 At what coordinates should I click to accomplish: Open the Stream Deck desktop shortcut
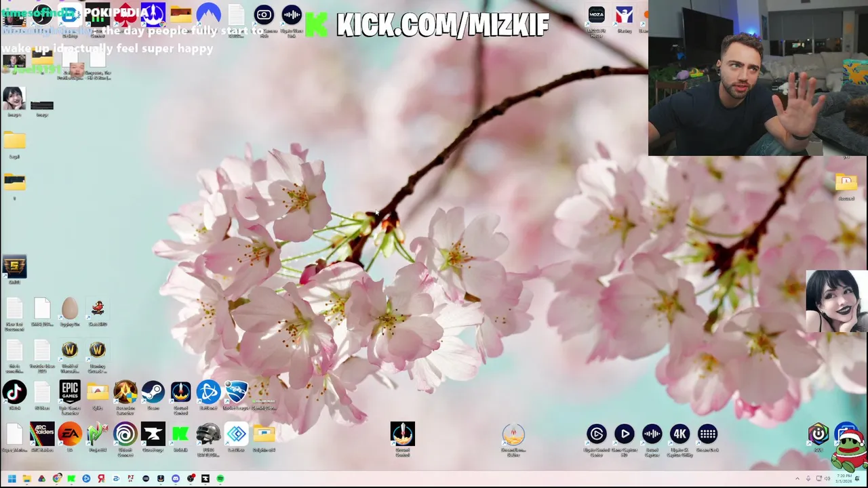coord(707,434)
